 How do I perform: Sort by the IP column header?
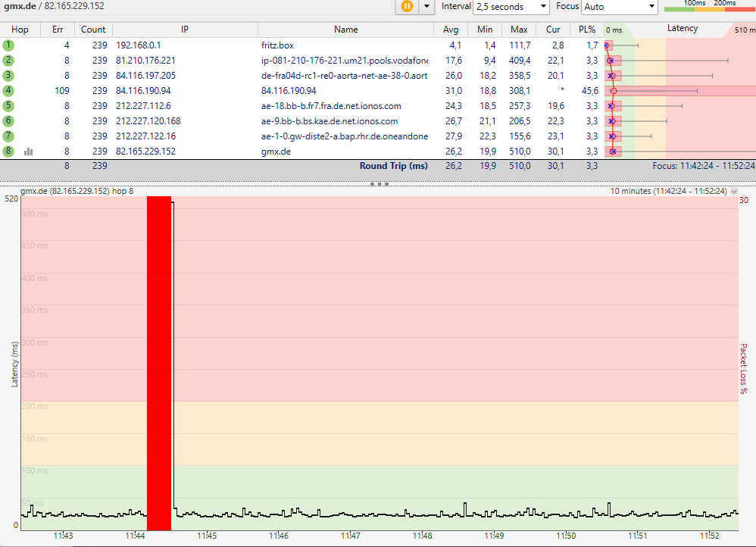tap(185, 30)
